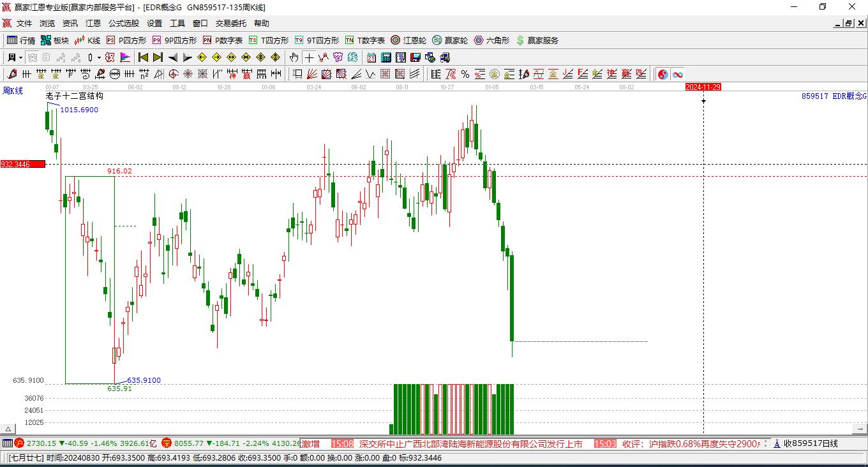Open the 公式选股 menu
The height and width of the screenshot is (467, 868).
tap(123, 24)
